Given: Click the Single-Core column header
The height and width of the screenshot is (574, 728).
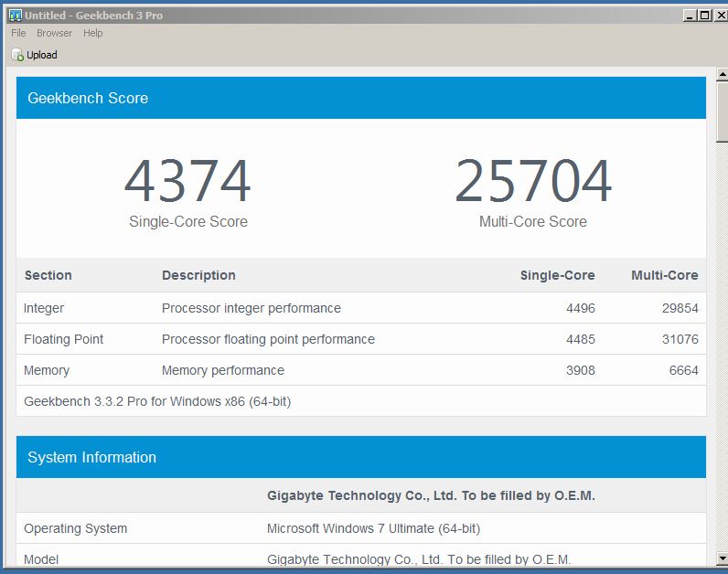Looking at the screenshot, I should pos(557,275).
